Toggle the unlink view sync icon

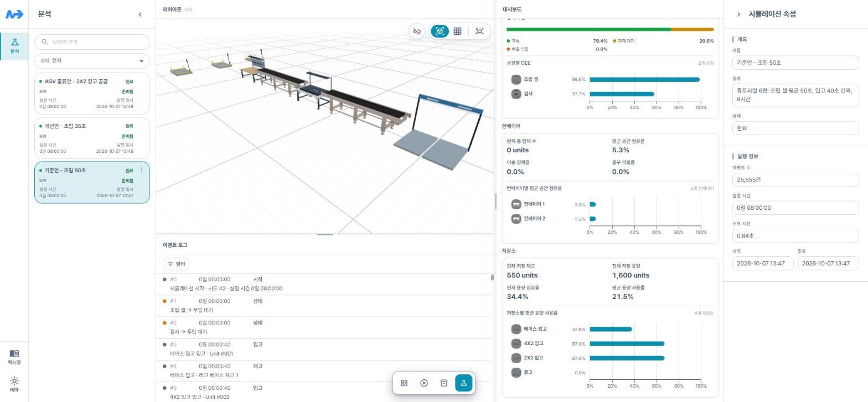pyautogui.click(x=417, y=32)
